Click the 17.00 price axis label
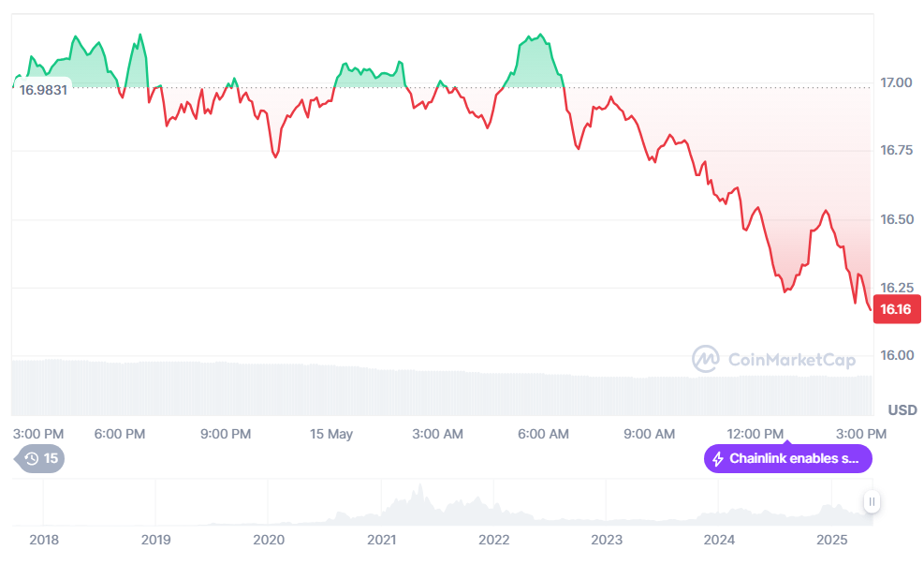This screenshot has height=565, width=924. [897, 82]
